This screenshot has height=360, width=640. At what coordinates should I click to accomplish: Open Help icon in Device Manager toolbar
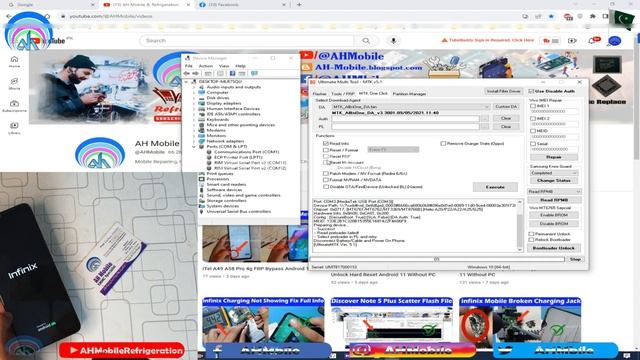[232, 73]
